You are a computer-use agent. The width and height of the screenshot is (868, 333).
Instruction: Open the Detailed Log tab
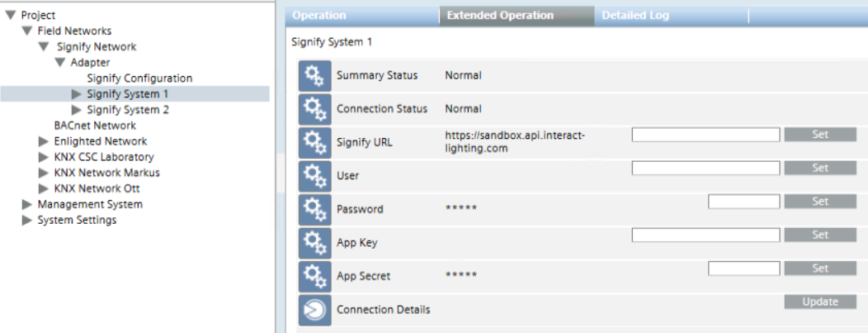[x=635, y=16]
